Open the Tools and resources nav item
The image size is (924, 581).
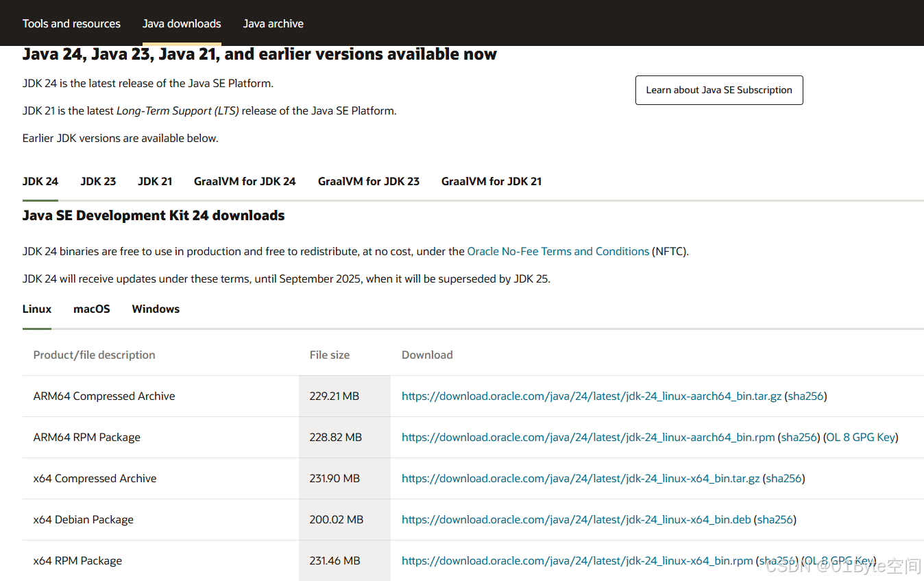pyautogui.click(x=71, y=23)
